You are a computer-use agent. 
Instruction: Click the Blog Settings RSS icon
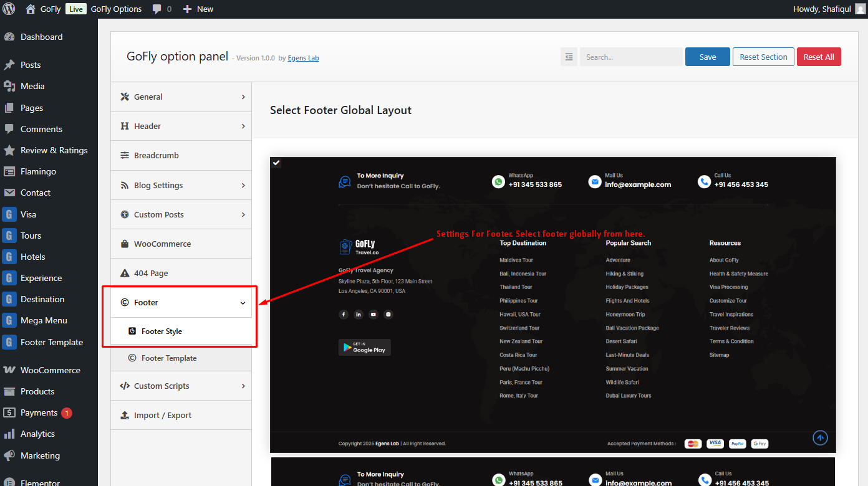coord(124,185)
